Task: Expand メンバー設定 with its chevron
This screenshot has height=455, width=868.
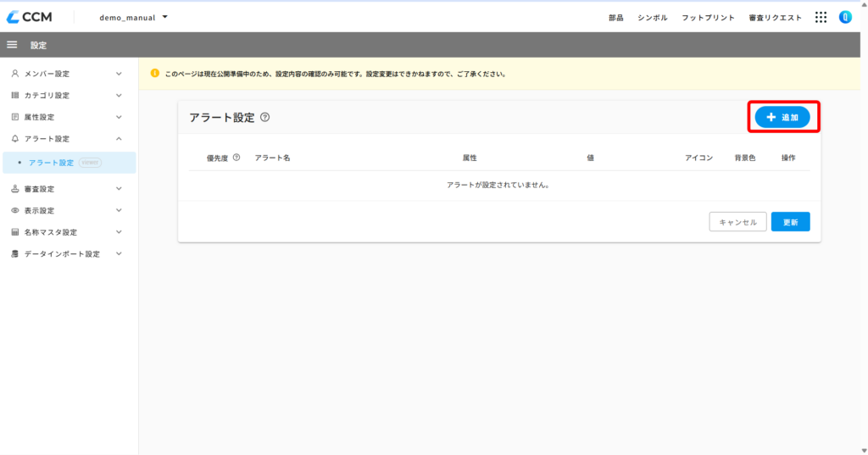Action: (x=119, y=74)
